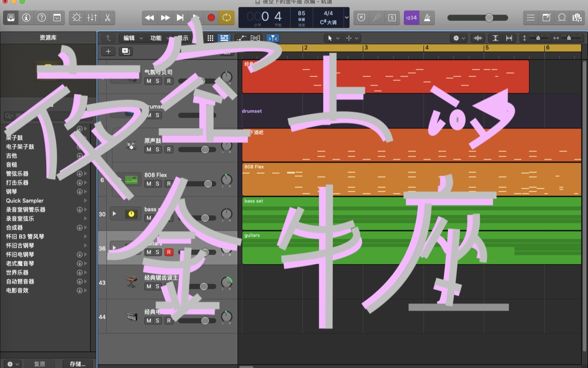The image size is (588, 368).
Task: Select 电子架子鼓 in the library
Action: pos(20,147)
